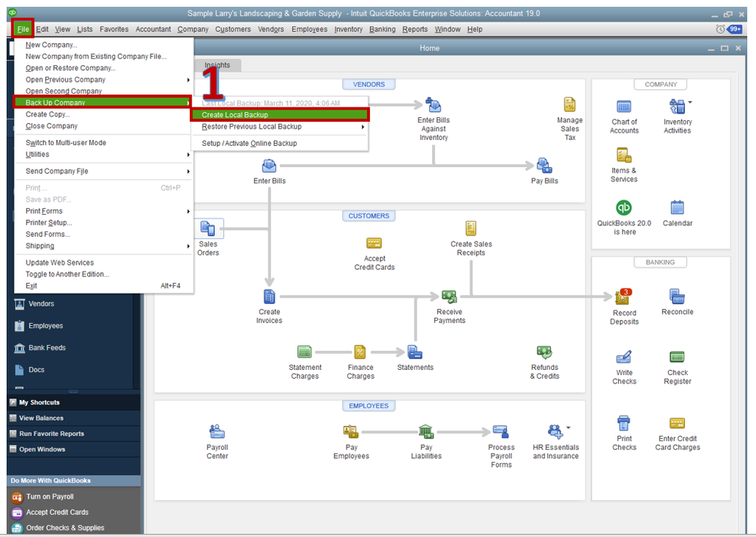
Task: Expand the Shipping submenu
Action: (104, 246)
